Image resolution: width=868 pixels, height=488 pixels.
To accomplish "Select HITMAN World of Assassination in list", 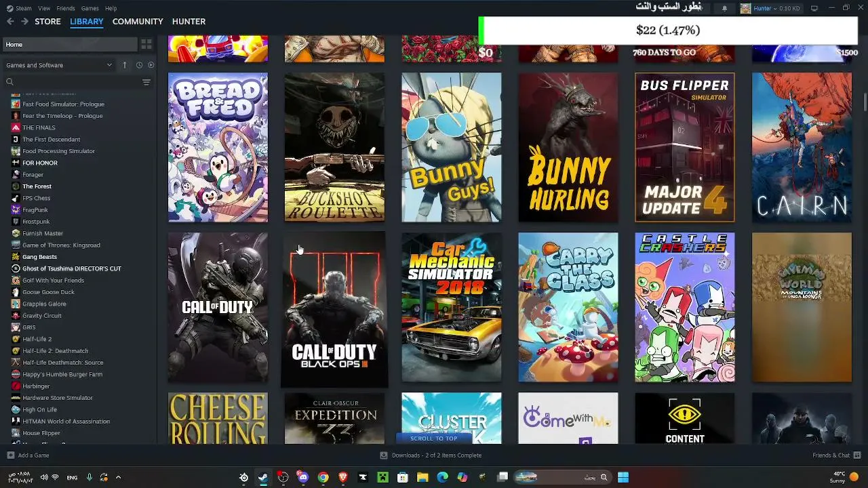I will click(66, 422).
